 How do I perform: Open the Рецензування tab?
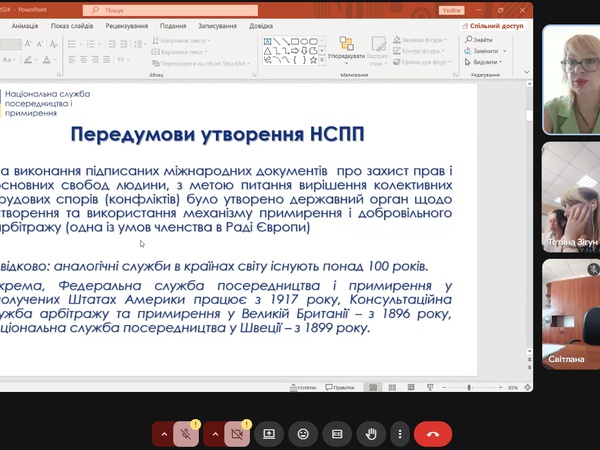127,26
